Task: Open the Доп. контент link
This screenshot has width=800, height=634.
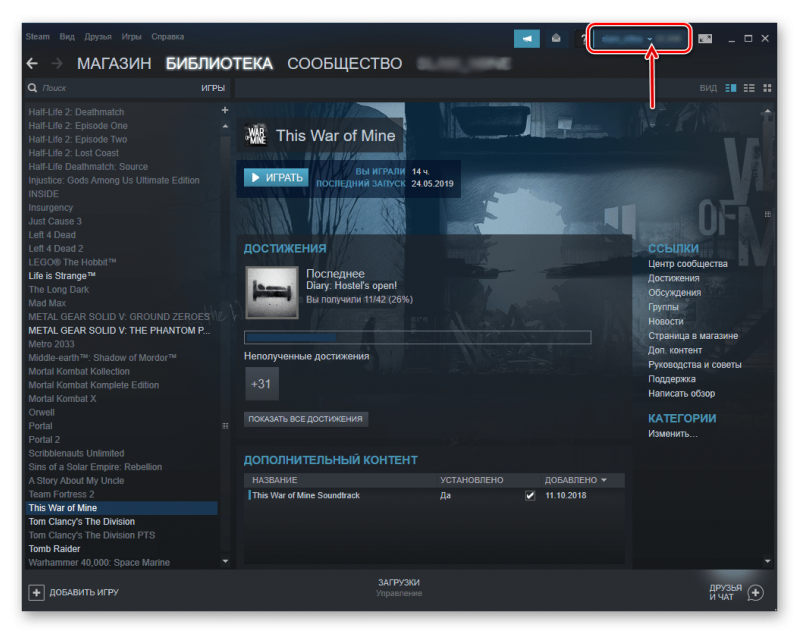Action: pos(675,350)
